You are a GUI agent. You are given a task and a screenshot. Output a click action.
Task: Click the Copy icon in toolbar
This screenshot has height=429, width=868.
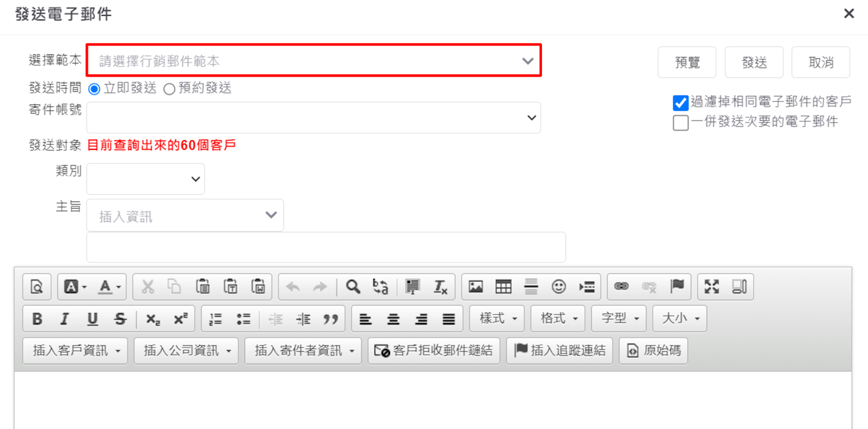[174, 287]
